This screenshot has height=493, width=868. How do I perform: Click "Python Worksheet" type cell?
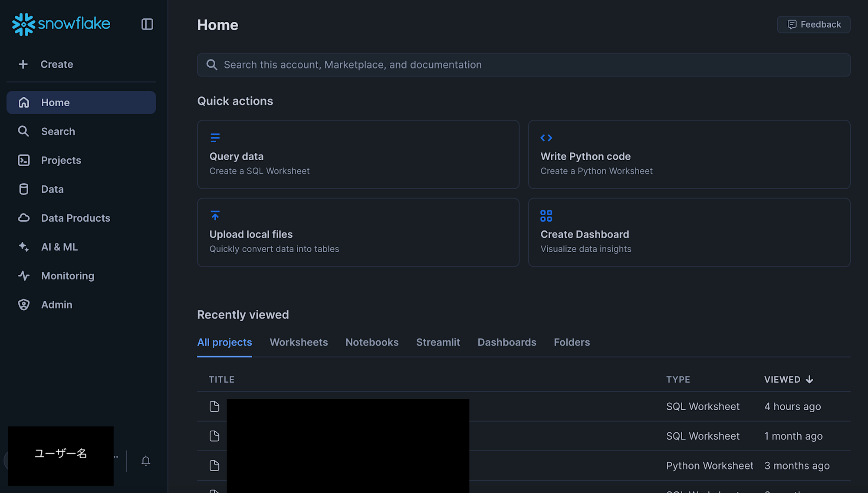710,466
